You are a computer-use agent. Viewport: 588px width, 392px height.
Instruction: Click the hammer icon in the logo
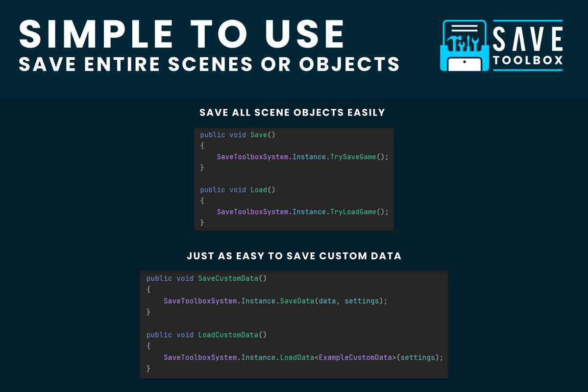[454, 43]
